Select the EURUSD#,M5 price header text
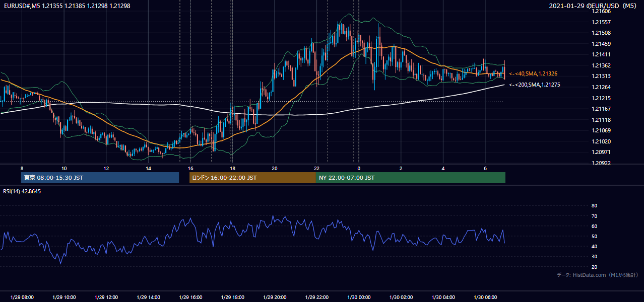 point(67,6)
